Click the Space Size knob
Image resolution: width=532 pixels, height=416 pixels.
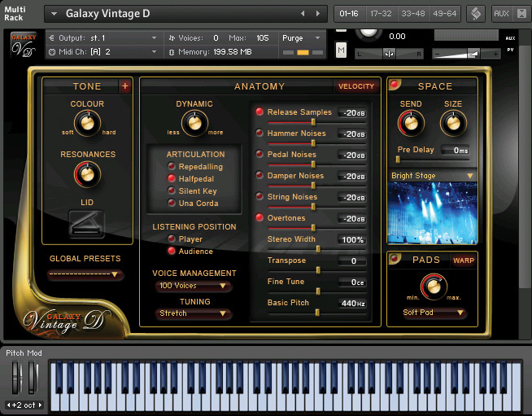tap(453, 123)
